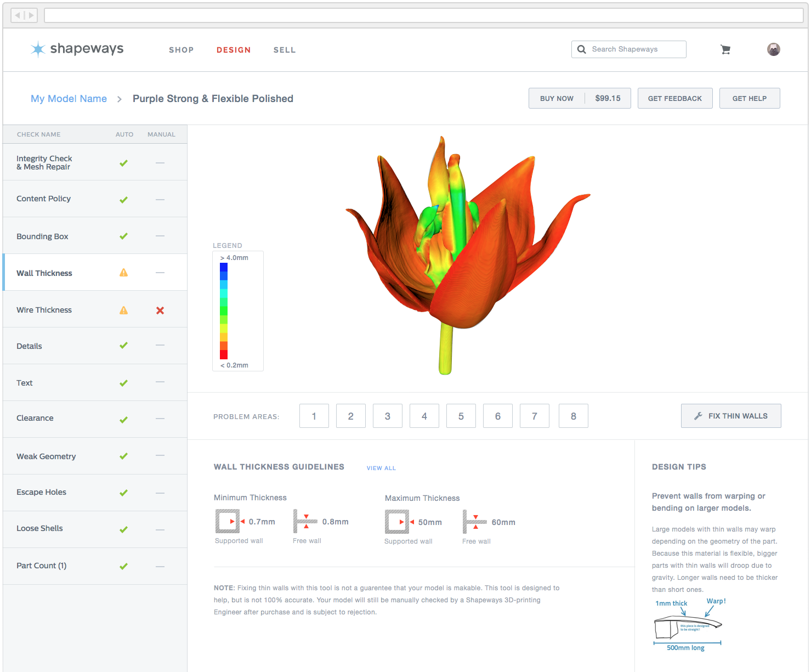Screen dimensions: 811x672
Task: Show problem area 1
Action: tap(314, 416)
